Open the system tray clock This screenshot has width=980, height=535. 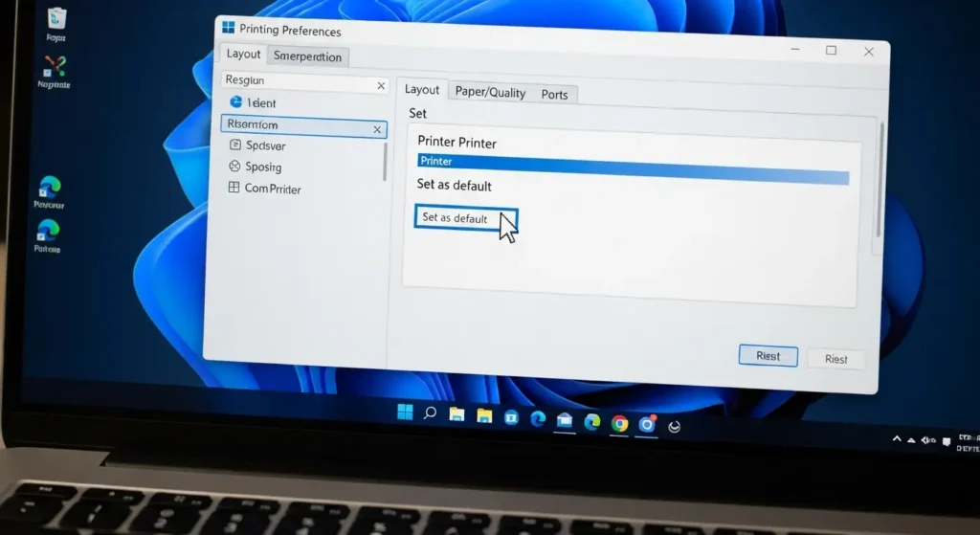point(969,443)
